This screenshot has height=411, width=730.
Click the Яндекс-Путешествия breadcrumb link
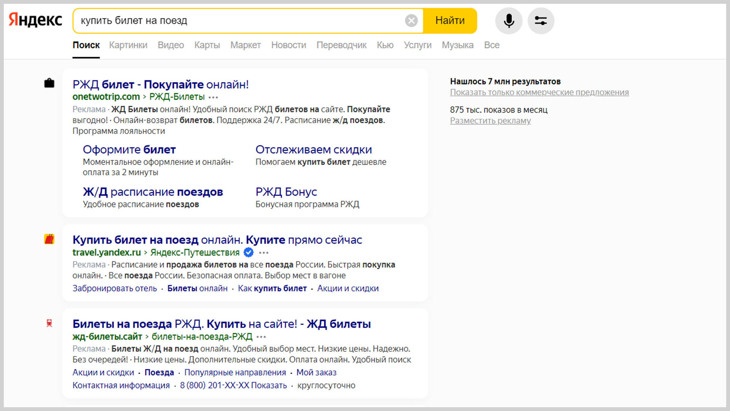(195, 252)
